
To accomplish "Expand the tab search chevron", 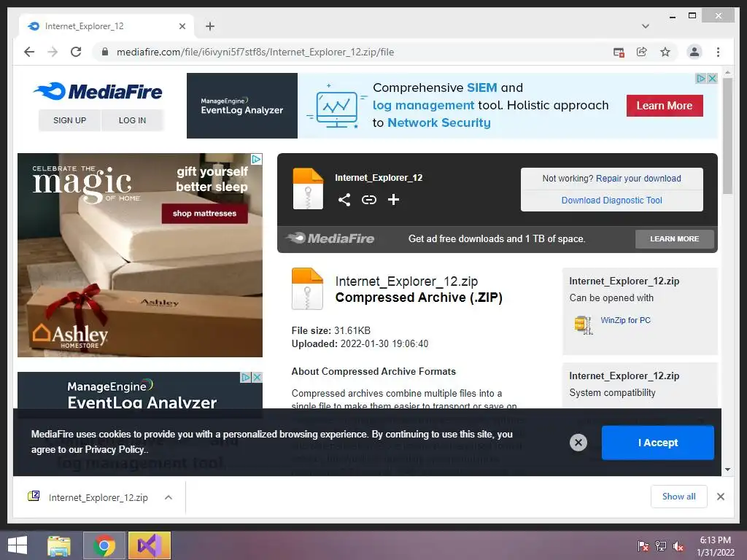I will [646, 26].
